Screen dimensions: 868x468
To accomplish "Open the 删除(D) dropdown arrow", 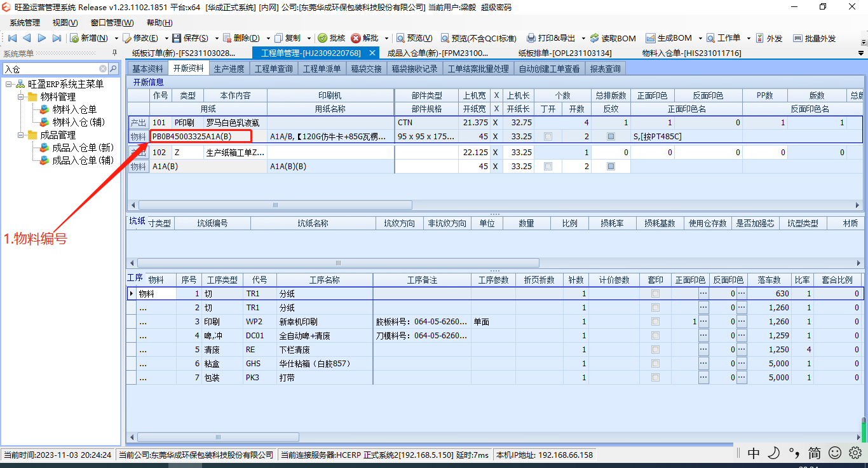I will 268,38.
